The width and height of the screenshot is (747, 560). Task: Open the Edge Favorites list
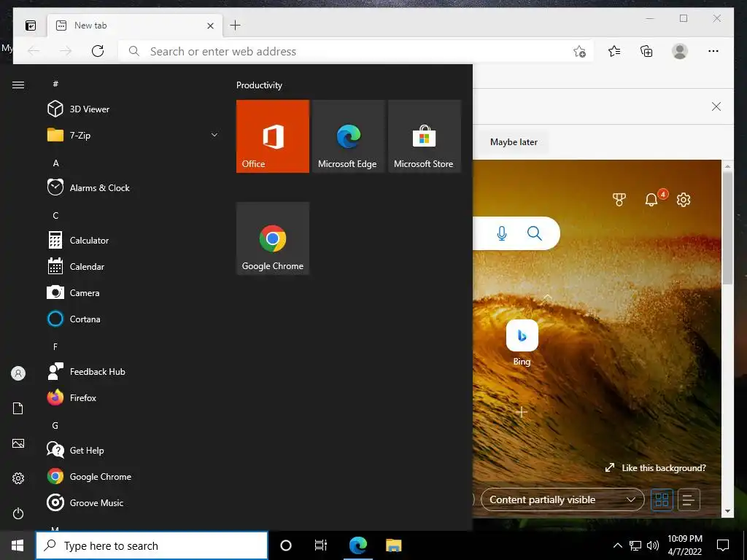(x=614, y=51)
